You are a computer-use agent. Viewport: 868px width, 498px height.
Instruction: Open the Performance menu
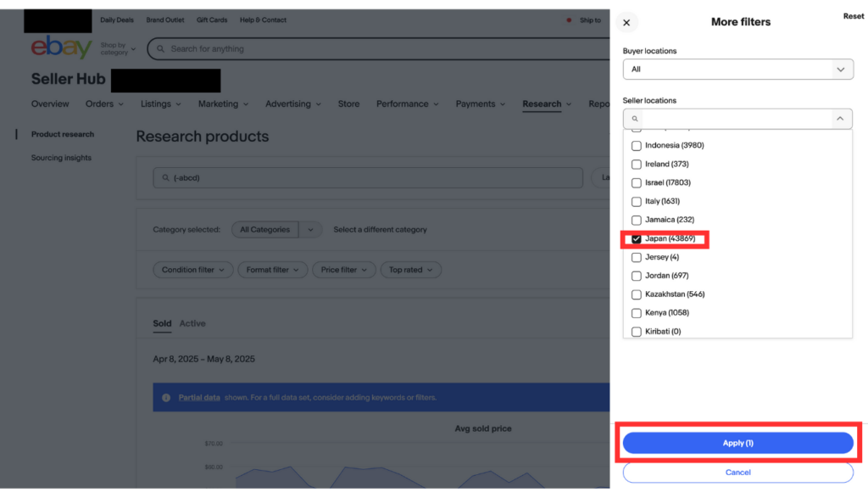(x=408, y=104)
